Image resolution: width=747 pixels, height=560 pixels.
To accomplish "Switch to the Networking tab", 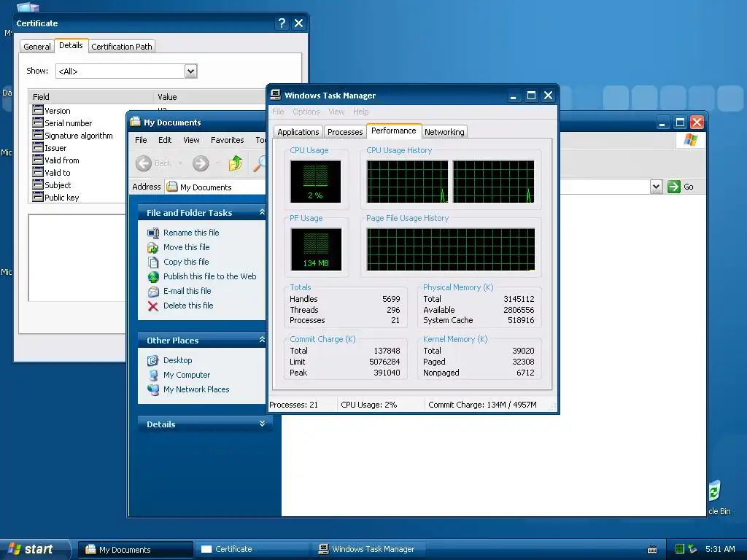I will [x=444, y=132].
